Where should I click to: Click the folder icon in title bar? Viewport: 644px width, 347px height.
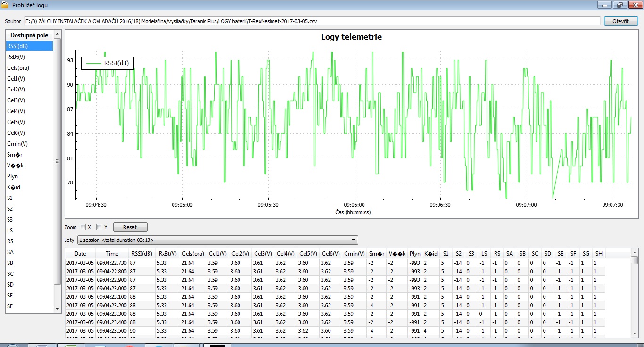click(6, 5)
